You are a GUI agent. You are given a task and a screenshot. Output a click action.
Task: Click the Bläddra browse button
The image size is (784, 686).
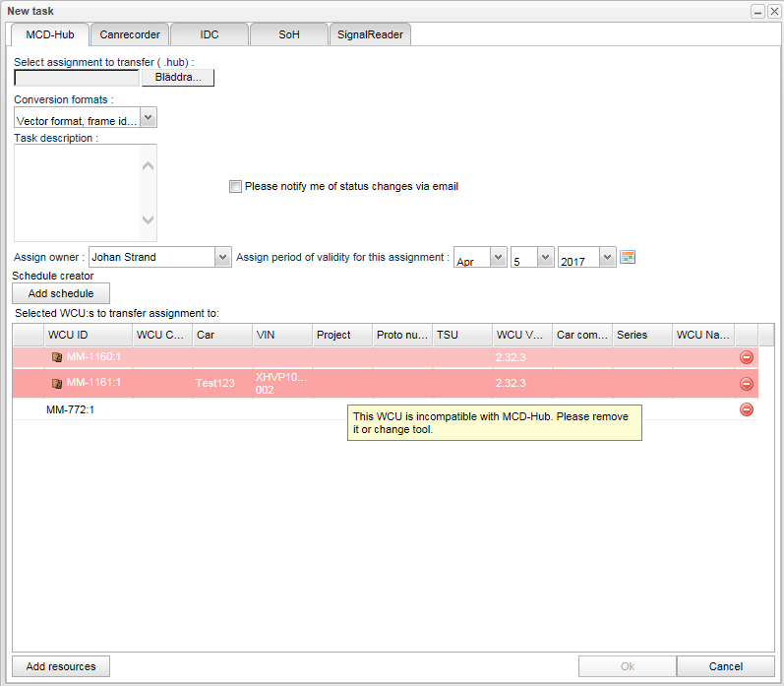[178, 77]
